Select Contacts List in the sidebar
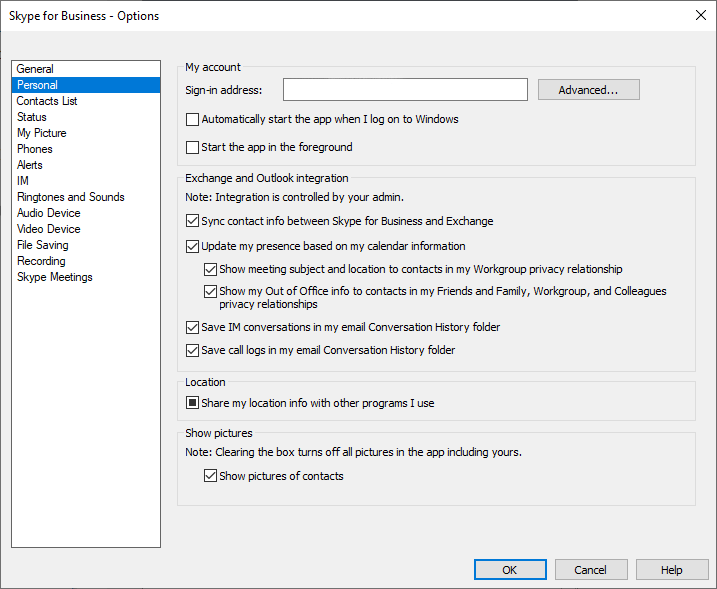The width and height of the screenshot is (717, 589). (x=47, y=101)
